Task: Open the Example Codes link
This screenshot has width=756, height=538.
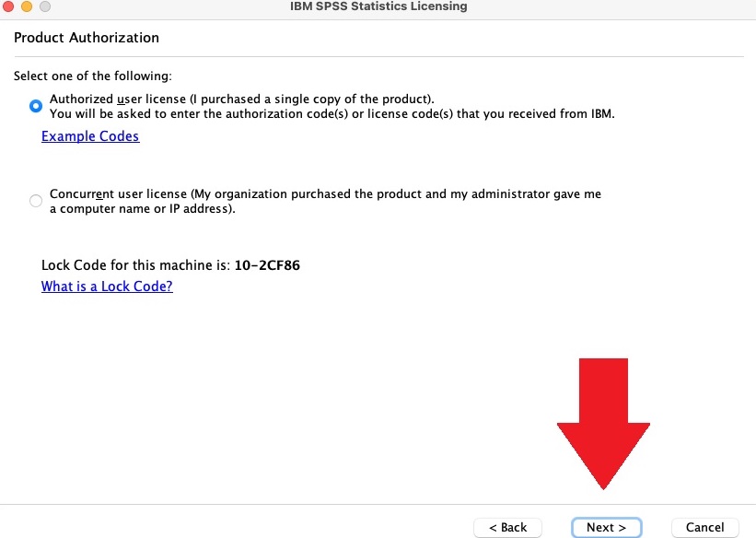Action: 90,136
